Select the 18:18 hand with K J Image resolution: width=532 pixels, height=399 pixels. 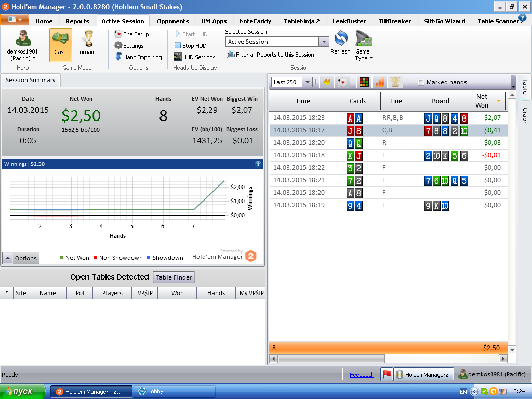[389, 155]
